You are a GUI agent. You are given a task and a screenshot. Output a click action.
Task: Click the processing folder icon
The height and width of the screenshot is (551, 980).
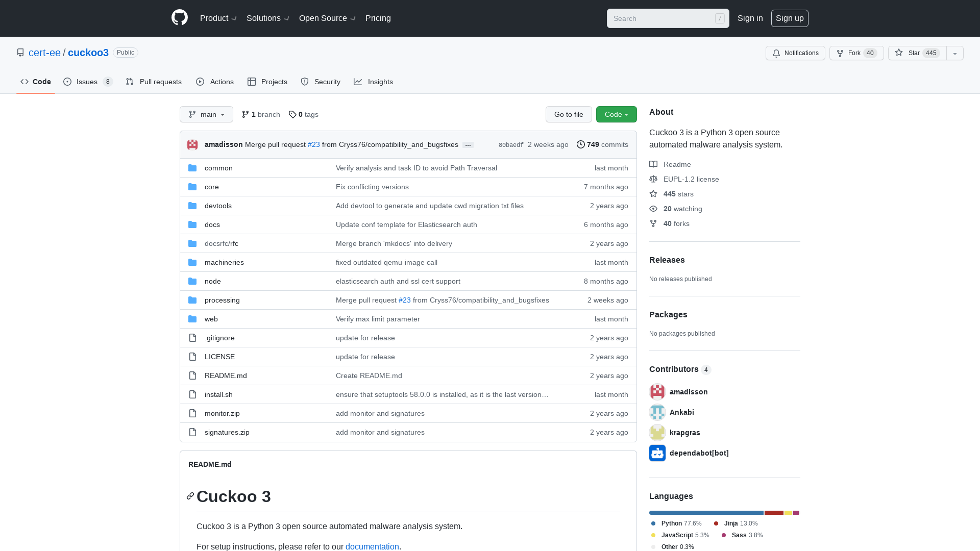point(192,300)
